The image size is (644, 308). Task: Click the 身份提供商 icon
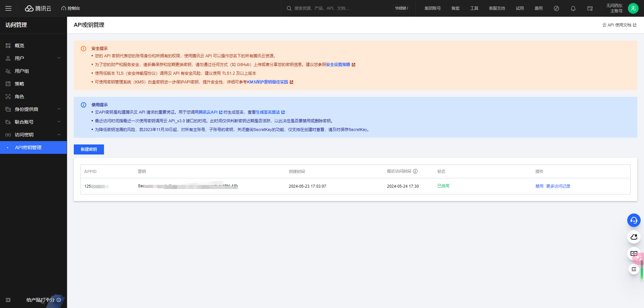click(8, 109)
